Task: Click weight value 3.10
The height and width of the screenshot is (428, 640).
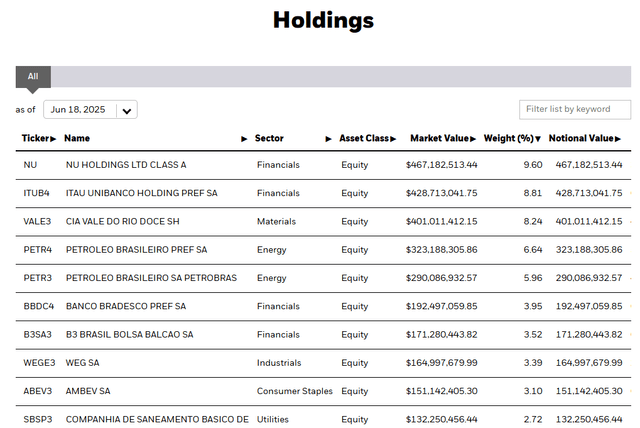Action: coord(533,391)
